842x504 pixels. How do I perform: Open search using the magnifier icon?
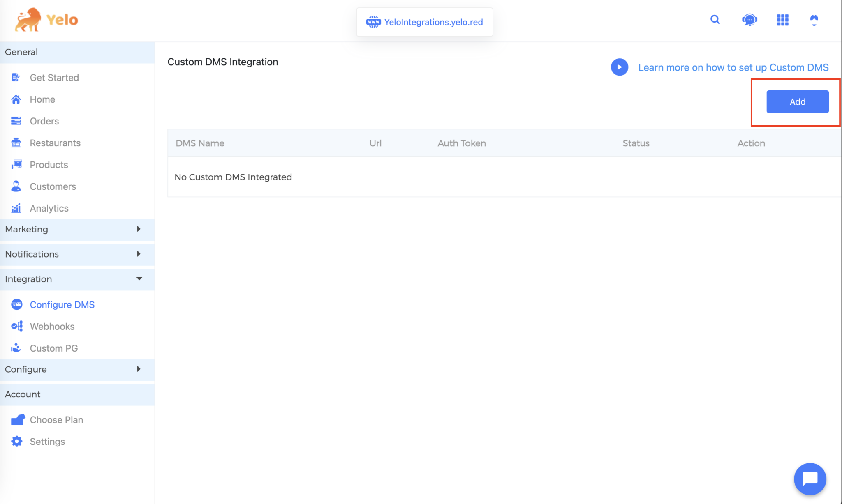[715, 20]
